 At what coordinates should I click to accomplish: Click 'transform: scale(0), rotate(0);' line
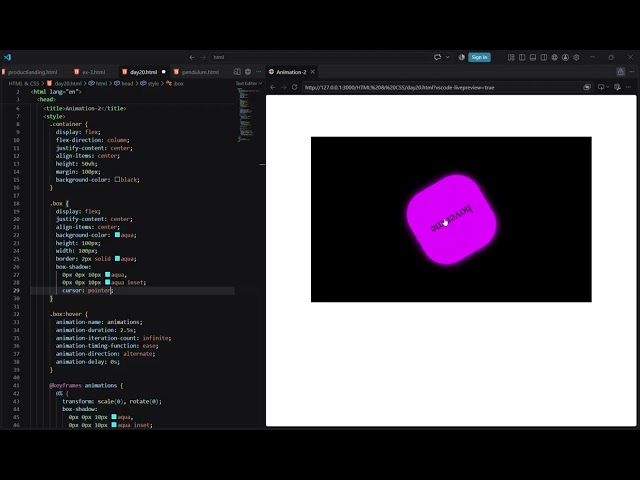[x=112, y=401]
